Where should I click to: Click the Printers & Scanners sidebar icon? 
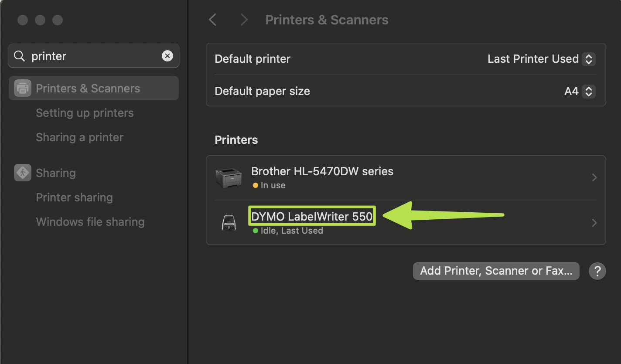point(22,88)
